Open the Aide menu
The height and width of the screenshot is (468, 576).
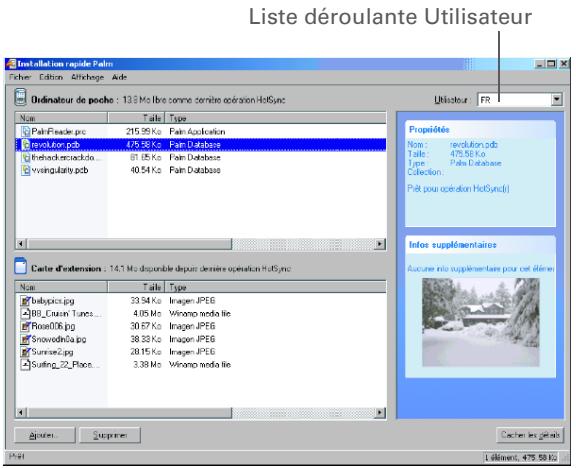coord(119,77)
